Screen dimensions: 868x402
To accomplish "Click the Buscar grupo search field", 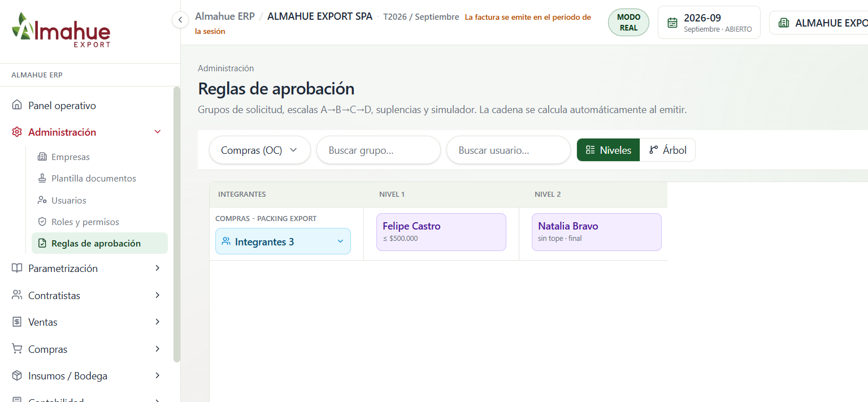I will (x=379, y=150).
